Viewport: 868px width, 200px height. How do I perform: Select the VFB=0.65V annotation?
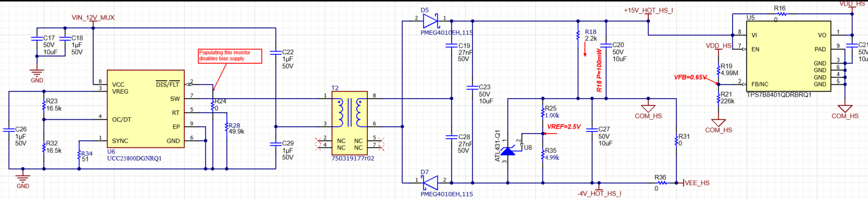690,77
